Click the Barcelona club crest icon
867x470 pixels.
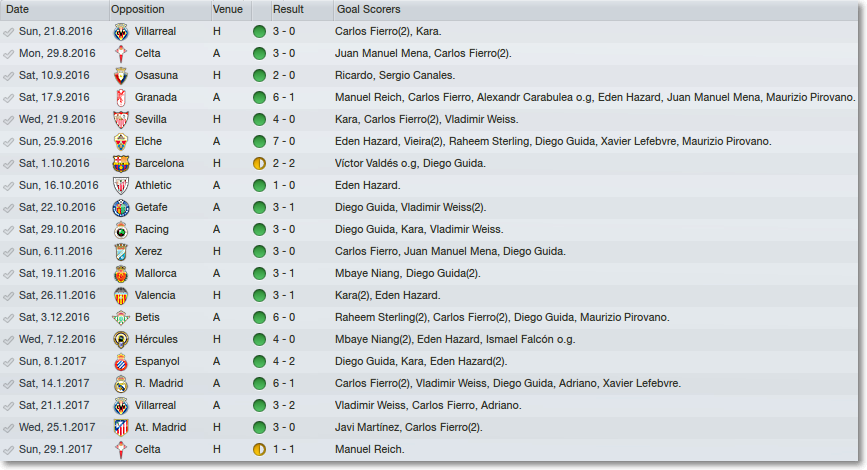click(121, 164)
